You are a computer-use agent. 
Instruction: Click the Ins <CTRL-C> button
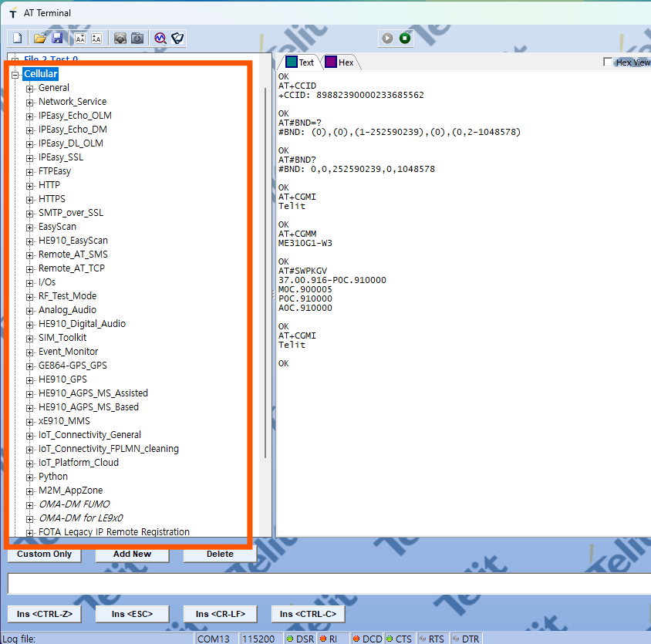(308, 614)
